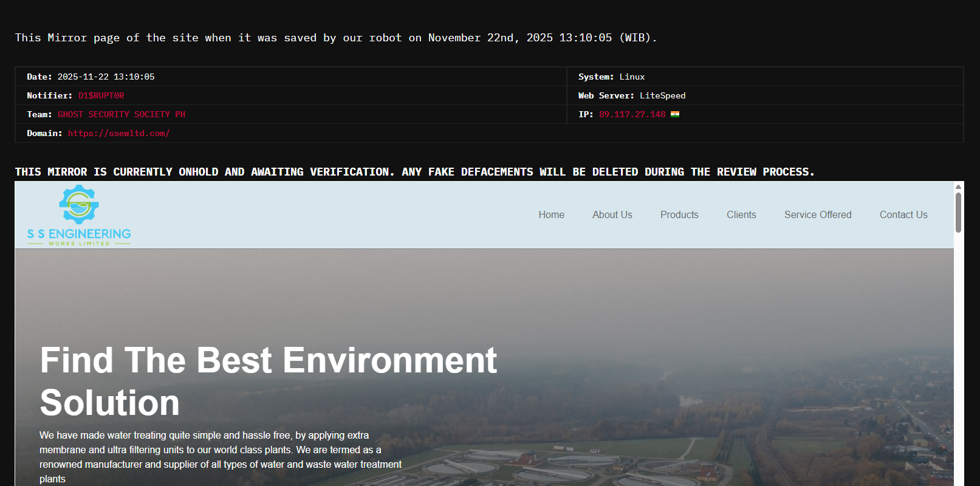The width and height of the screenshot is (980, 486).
Task: Click the India flag beside the IP
Action: (674, 114)
